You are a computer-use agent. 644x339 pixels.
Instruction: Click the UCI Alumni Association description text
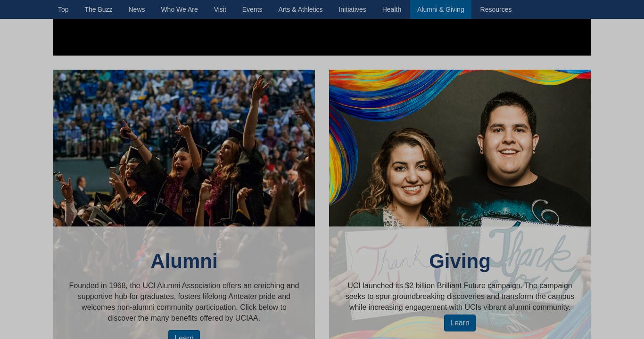coord(184,302)
